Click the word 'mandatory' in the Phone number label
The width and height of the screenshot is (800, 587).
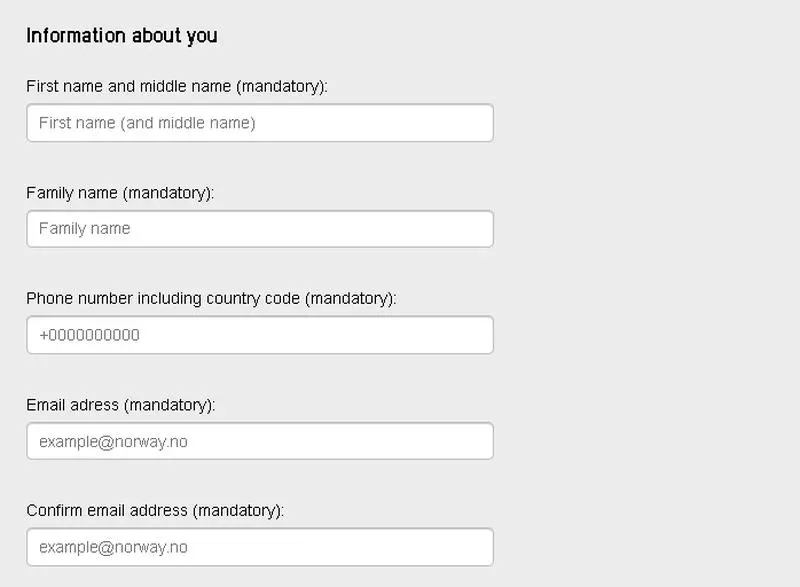(350, 299)
